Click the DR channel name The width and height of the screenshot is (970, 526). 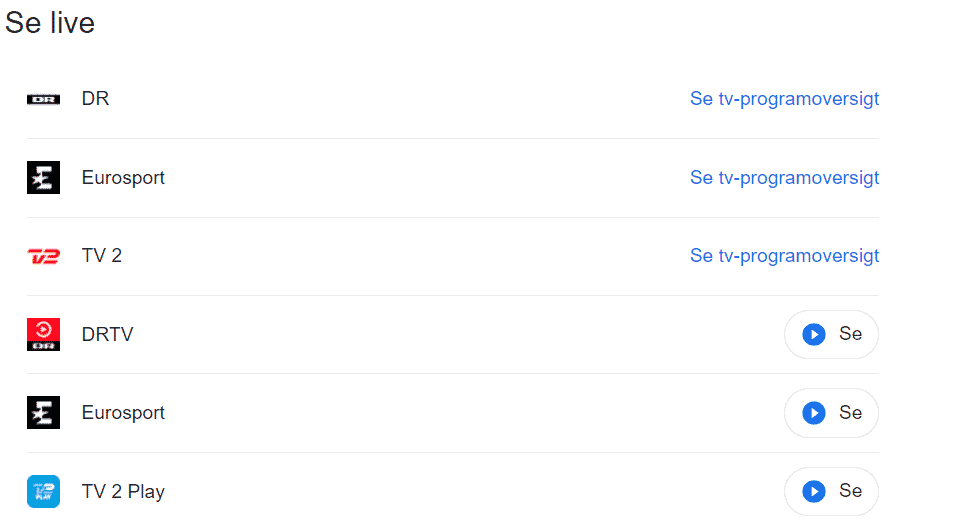pyautogui.click(x=96, y=99)
